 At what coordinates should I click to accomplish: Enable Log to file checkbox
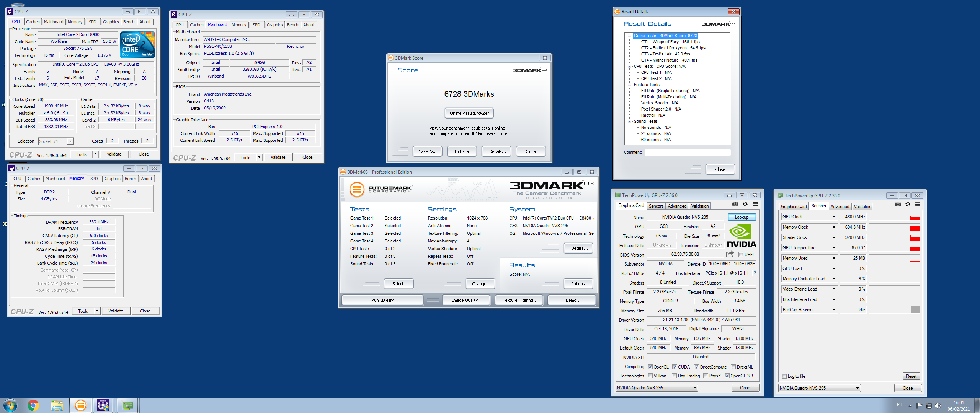click(x=784, y=376)
